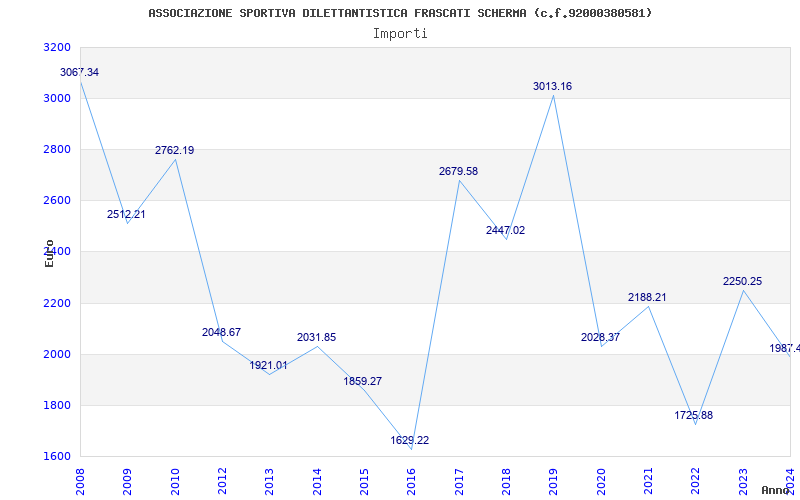
Task: Click the 3067.34 data label for 2008
Action: [x=80, y=72]
